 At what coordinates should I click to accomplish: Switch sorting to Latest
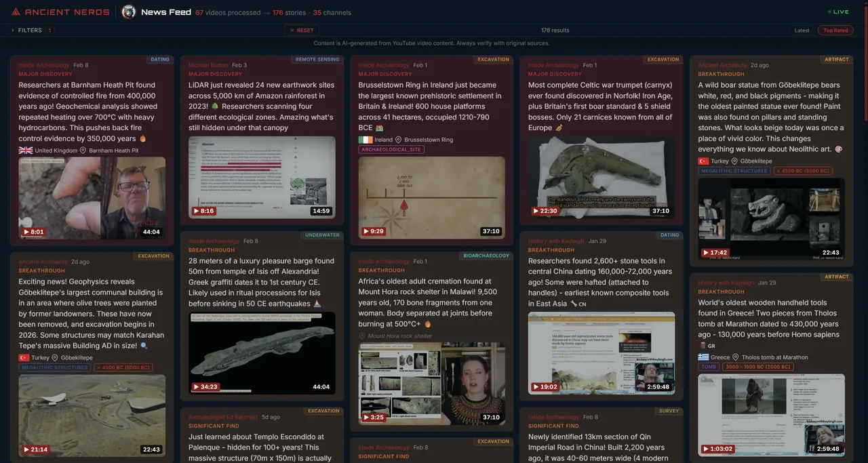tap(802, 31)
